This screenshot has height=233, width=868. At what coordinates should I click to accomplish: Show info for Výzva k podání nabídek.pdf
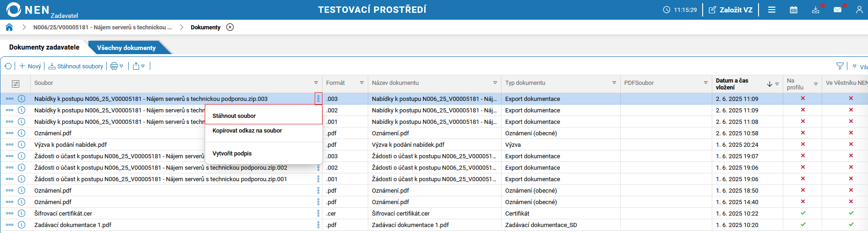[22, 144]
